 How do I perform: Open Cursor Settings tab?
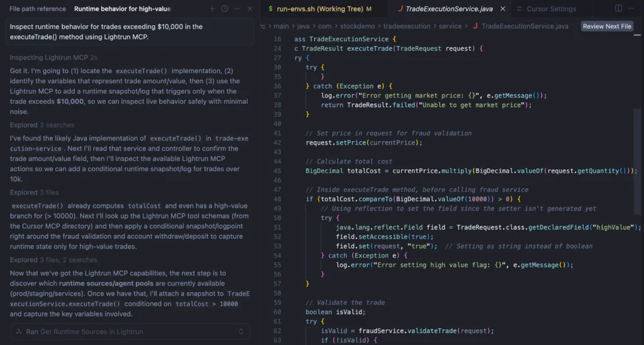click(551, 9)
